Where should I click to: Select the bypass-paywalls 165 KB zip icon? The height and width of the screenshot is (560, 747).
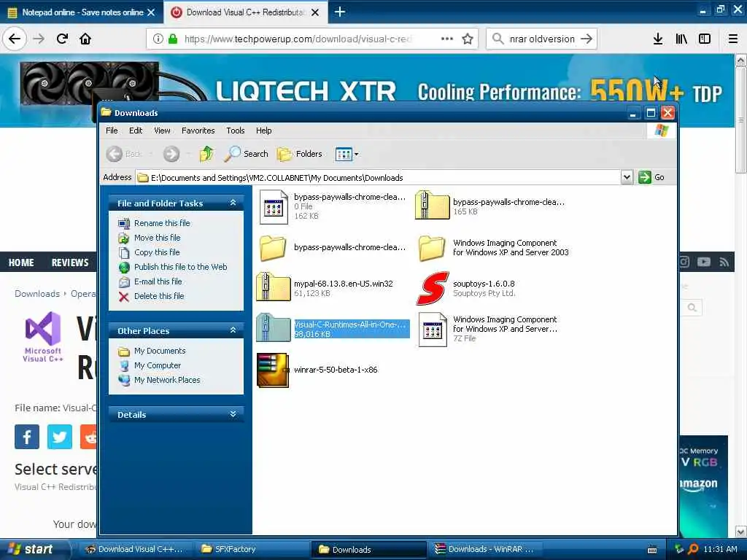(x=432, y=205)
